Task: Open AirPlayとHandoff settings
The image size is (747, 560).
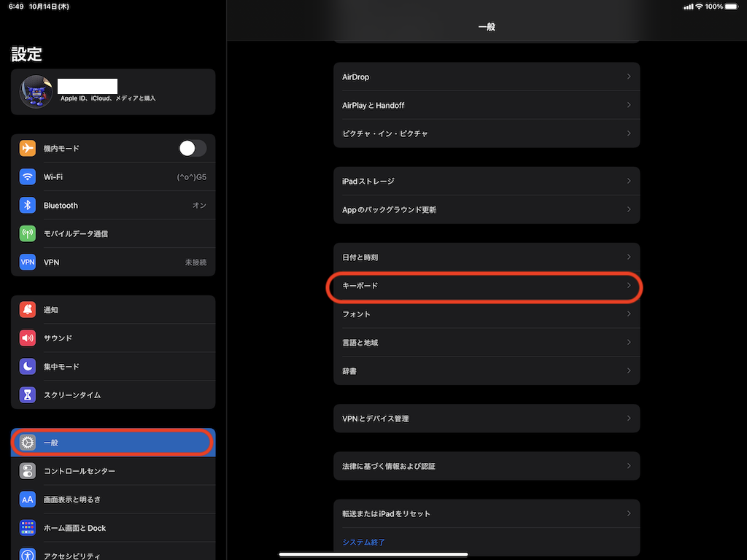Action: pyautogui.click(x=373, y=105)
